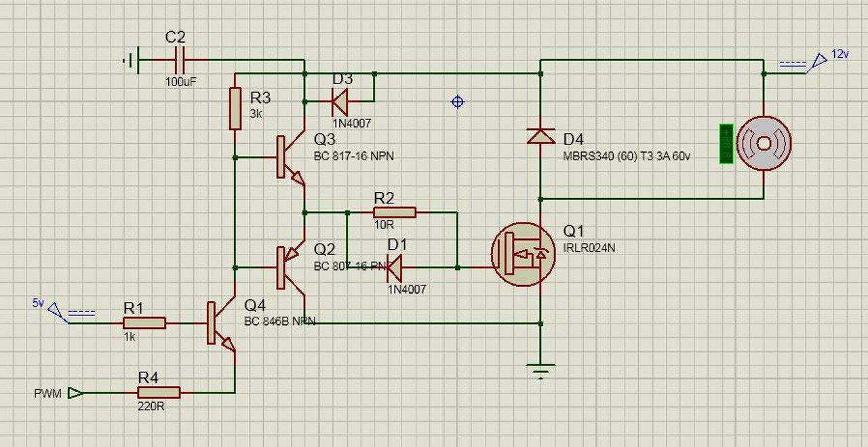868x447 pixels.
Task: Click the C2 reference designator
Action: point(175,37)
